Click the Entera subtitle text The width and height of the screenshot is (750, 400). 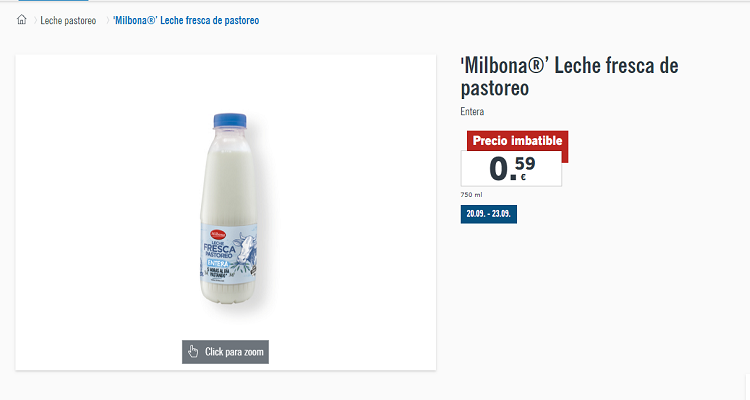coord(472,112)
